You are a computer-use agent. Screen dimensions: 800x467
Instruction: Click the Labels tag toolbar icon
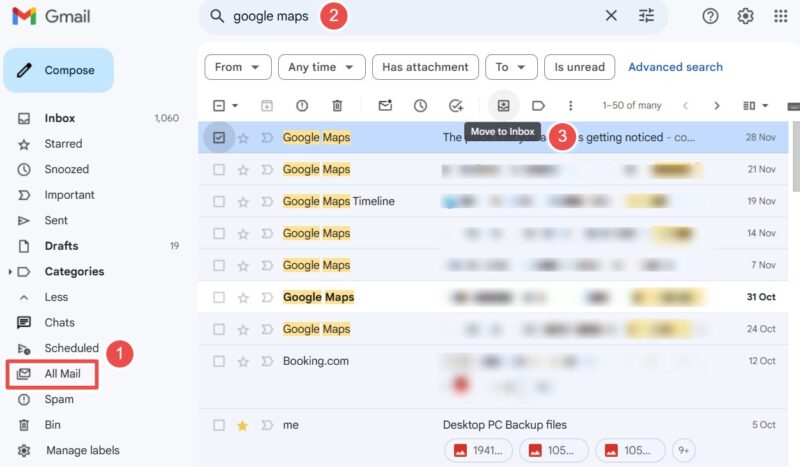click(538, 106)
